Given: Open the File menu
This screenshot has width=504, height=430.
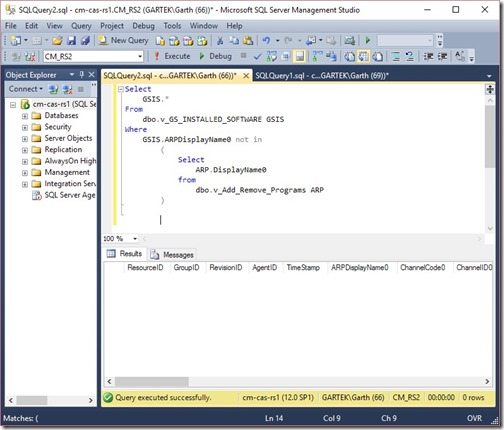Looking at the screenshot, I should coord(11,26).
